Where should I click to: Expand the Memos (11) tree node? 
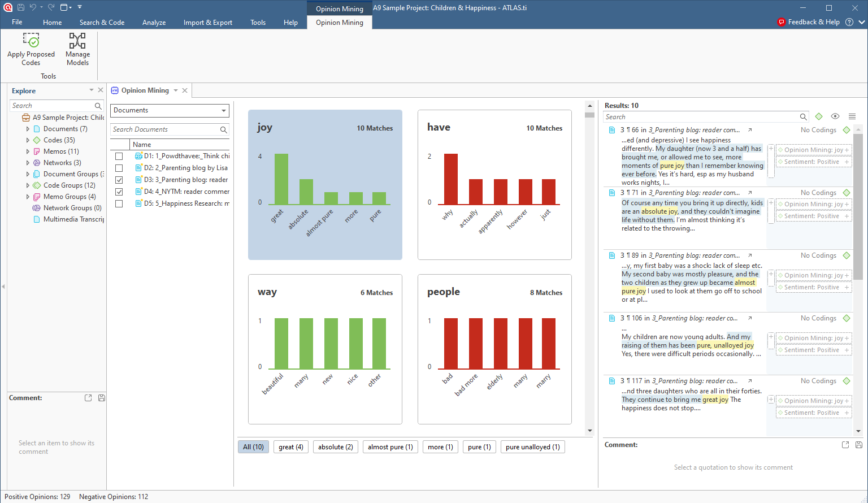tap(28, 151)
